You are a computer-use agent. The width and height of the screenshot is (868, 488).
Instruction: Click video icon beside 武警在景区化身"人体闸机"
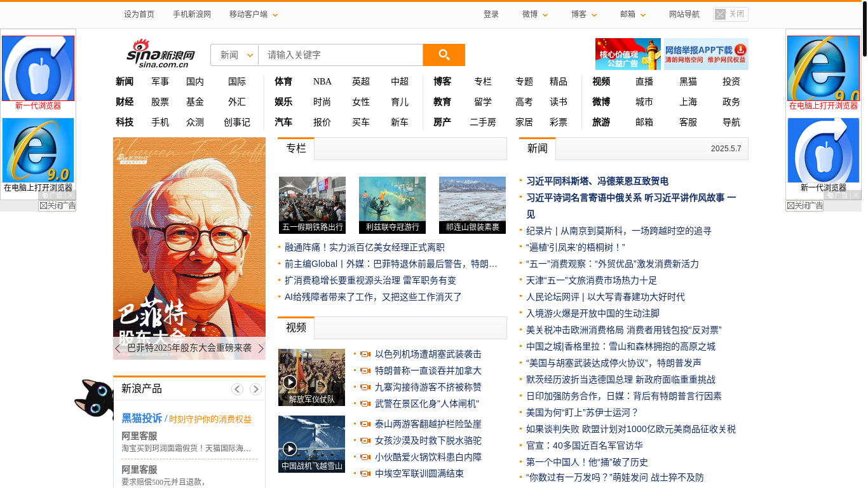(365, 404)
